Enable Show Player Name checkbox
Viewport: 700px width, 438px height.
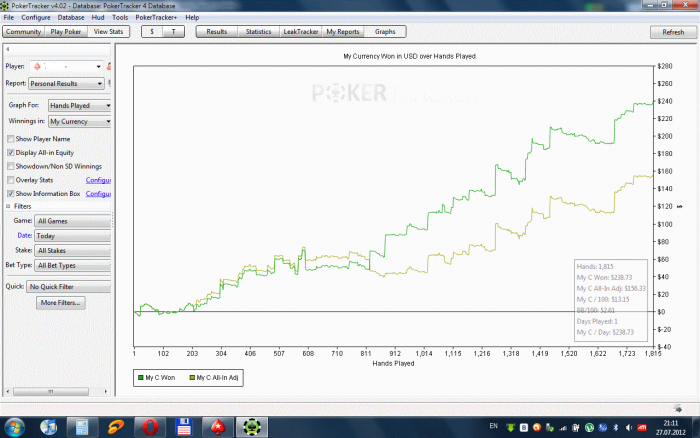tap(11, 139)
